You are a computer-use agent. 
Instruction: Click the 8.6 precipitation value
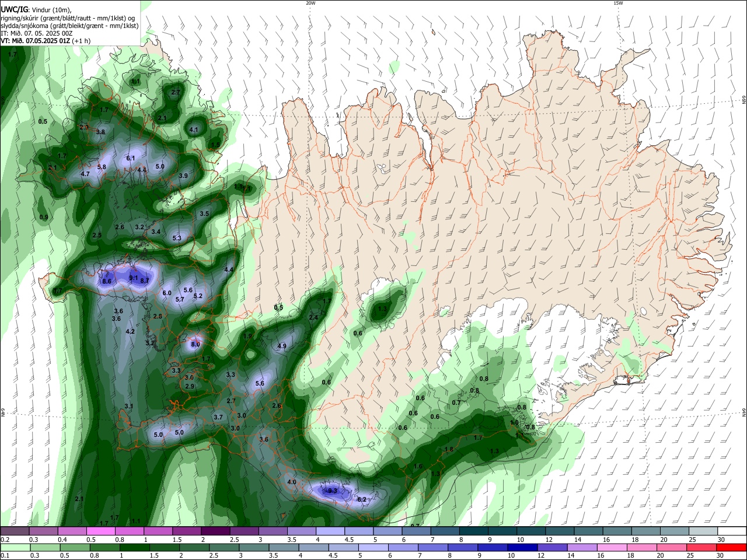(107, 281)
